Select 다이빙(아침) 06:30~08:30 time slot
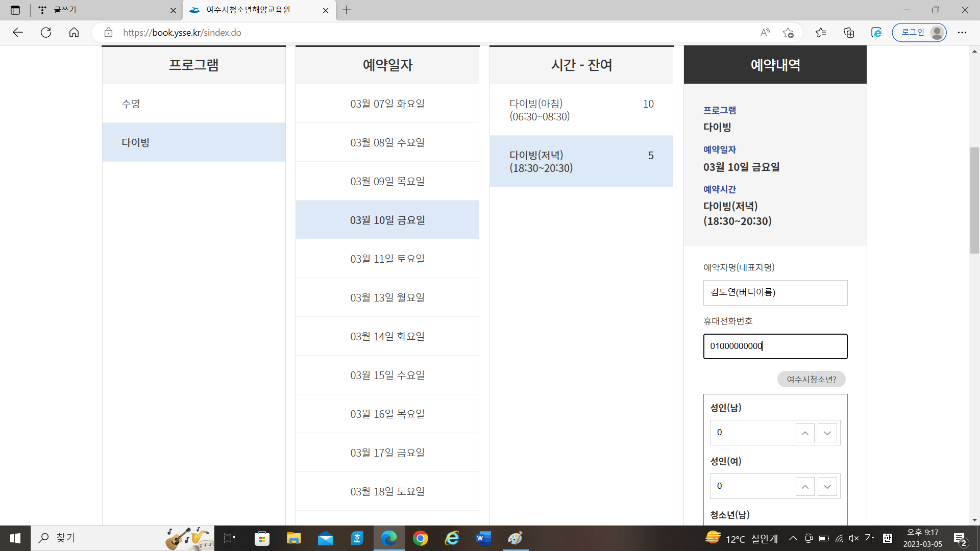This screenshot has width=980, height=551. [x=581, y=110]
